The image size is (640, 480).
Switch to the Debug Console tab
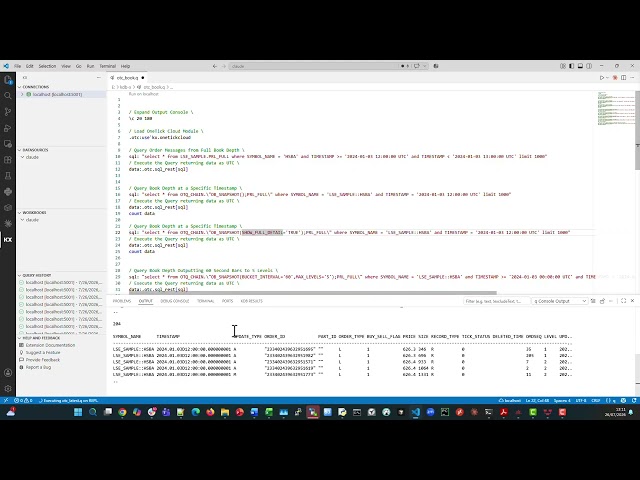pos(175,301)
